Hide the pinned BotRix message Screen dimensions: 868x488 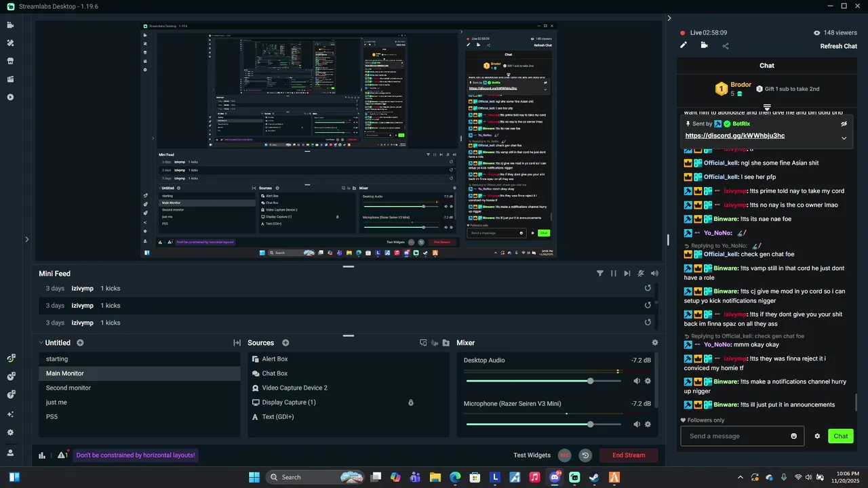pyautogui.click(x=844, y=124)
